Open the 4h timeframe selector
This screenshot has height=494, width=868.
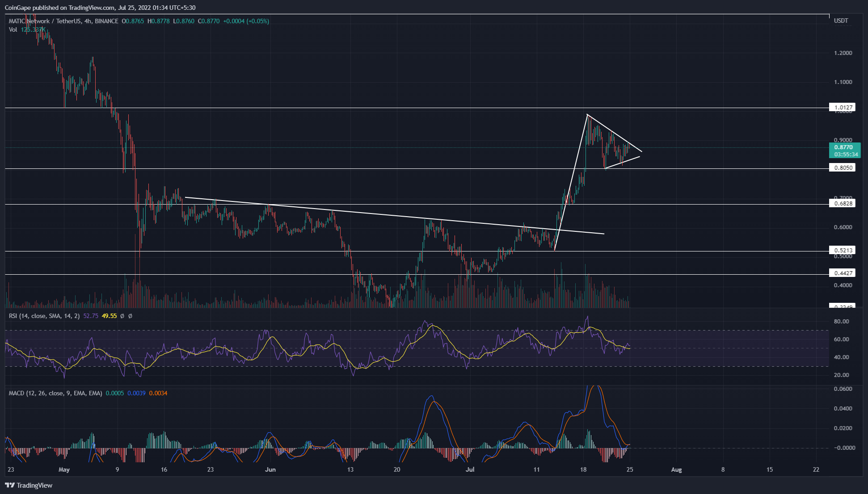(x=88, y=21)
